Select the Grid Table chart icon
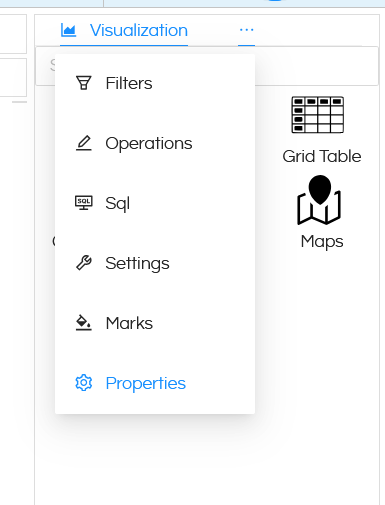385x505 pixels. click(x=318, y=115)
